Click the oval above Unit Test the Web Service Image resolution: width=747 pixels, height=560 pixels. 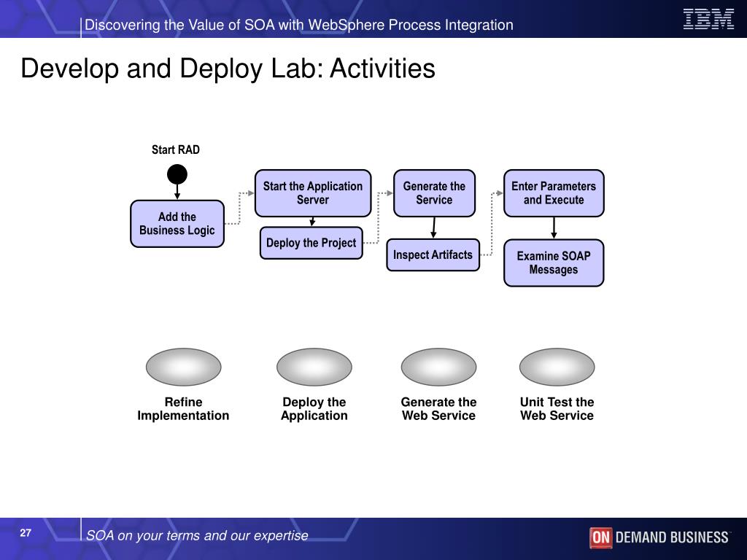point(557,367)
